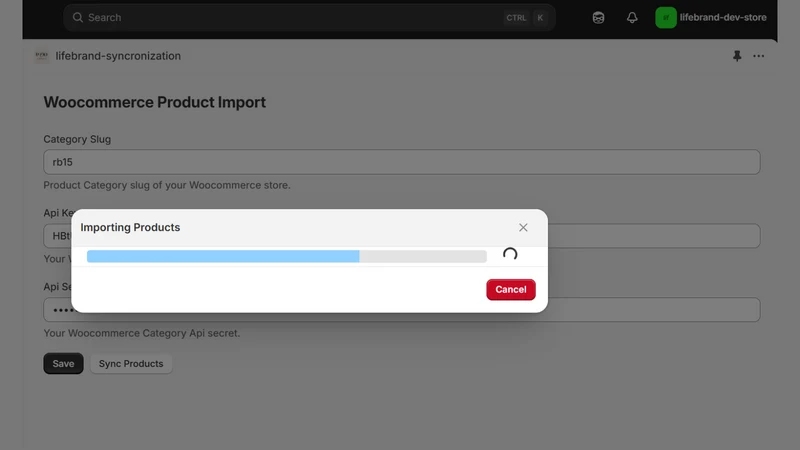
Task: Click 'Your Woocommerce Category Api secret.' text
Action: 141,333
